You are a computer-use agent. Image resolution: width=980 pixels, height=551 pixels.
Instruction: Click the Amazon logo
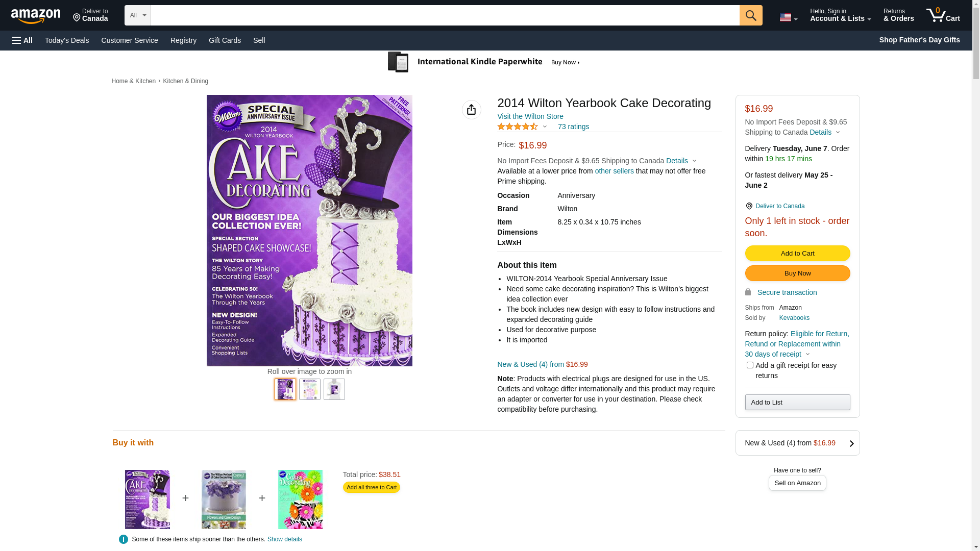[x=36, y=16]
